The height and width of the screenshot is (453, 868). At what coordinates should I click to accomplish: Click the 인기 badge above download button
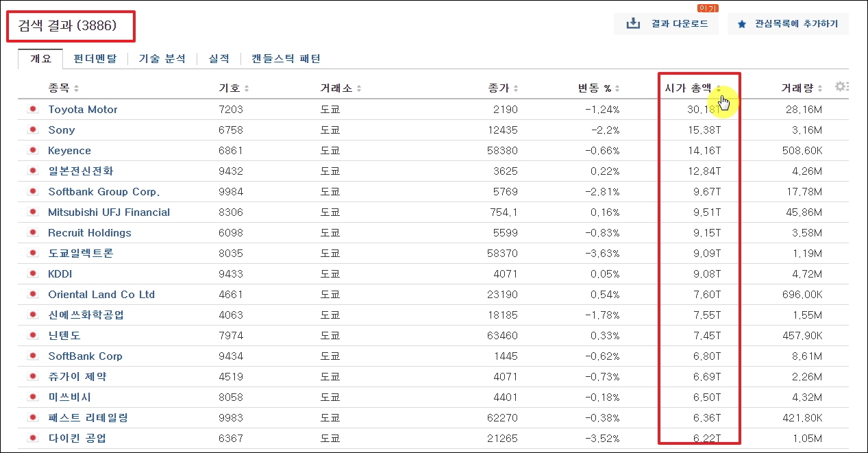(x=707, y=8)
